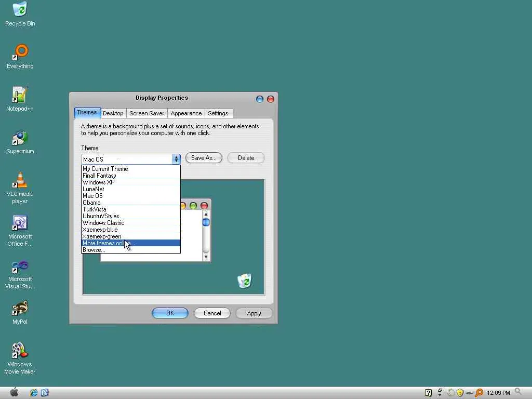Click the Delete theme button

(246, 158)
